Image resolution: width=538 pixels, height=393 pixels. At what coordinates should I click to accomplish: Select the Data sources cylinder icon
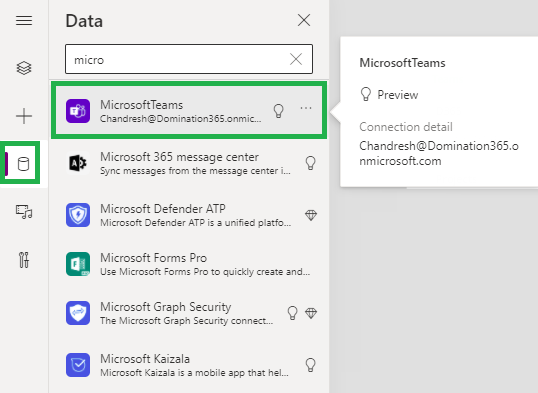tap(23, 164)
